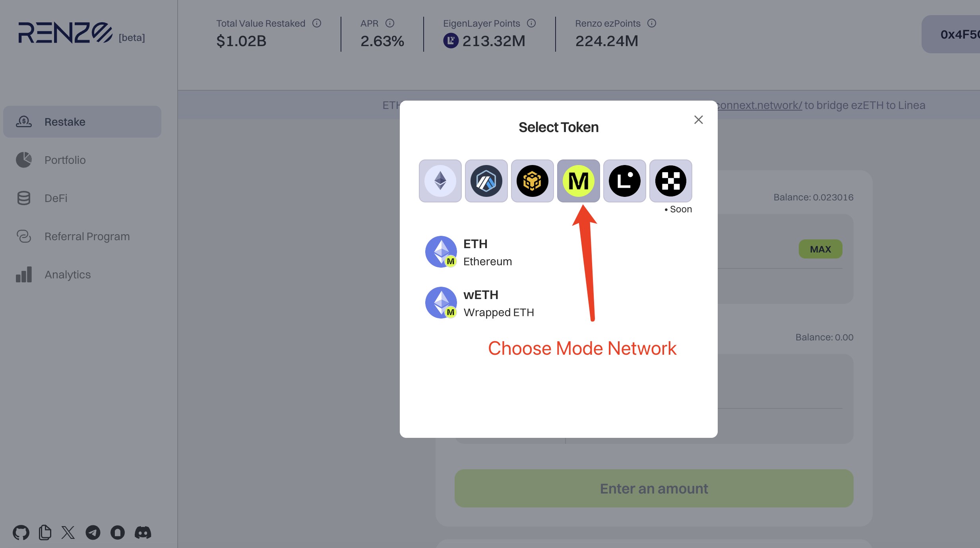Go to the Portfolio section
This screenshot has height=548, width=980.
[65, 160]
